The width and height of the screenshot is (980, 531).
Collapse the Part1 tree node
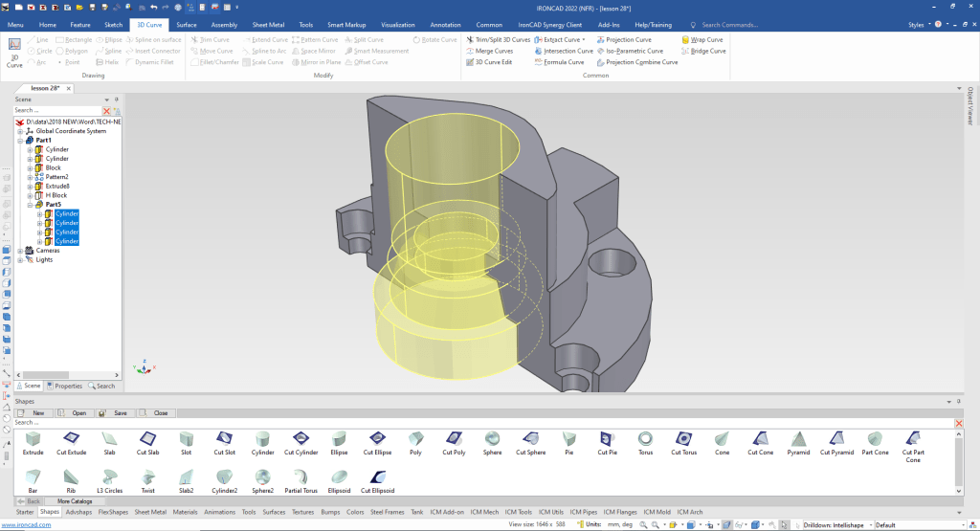(x=21, y=141)
